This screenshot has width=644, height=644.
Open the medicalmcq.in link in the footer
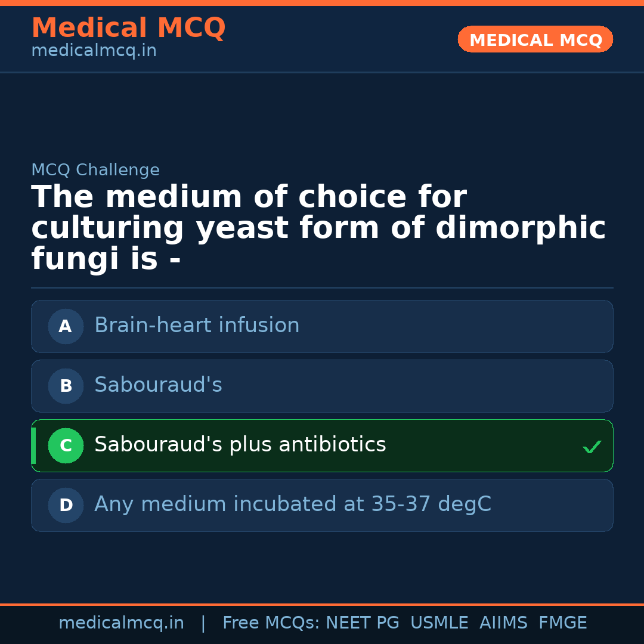coord(121,623)
